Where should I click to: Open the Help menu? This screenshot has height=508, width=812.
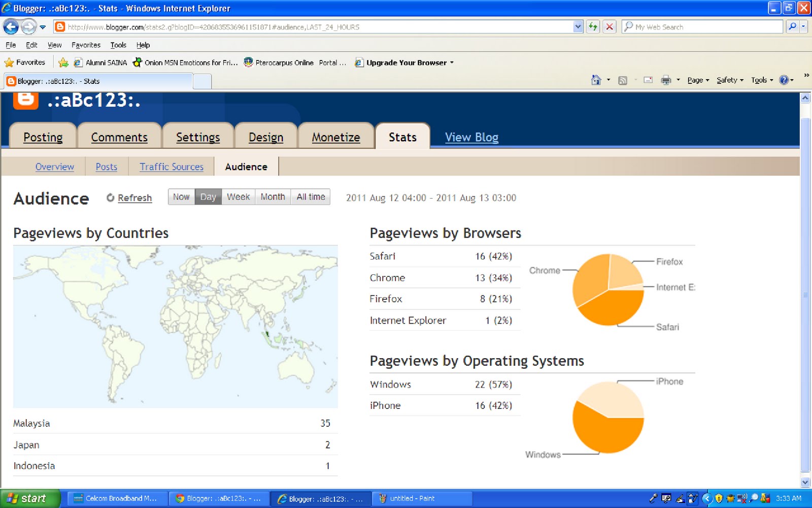coord(143,45)
